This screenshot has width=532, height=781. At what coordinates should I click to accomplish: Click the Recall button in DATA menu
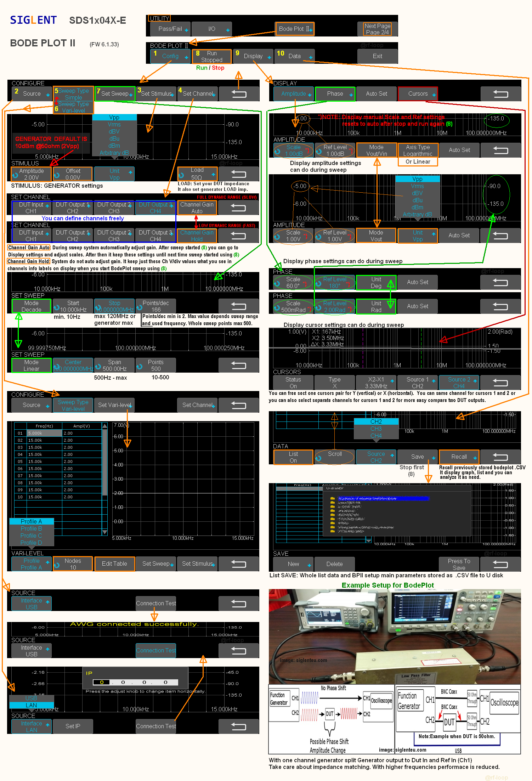point(459,457)
